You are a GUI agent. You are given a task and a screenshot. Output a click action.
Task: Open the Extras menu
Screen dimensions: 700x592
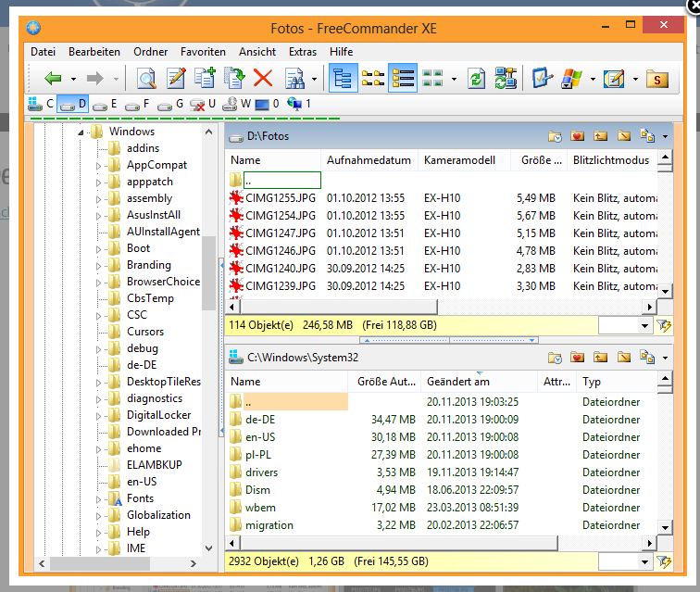[x=303, y=52]
